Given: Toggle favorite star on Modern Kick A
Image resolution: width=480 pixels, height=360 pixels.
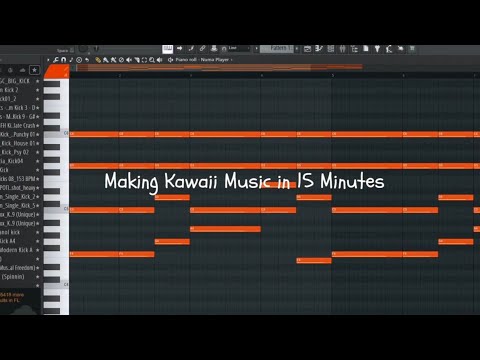Looking at the screenshot, I should [37, 250].
